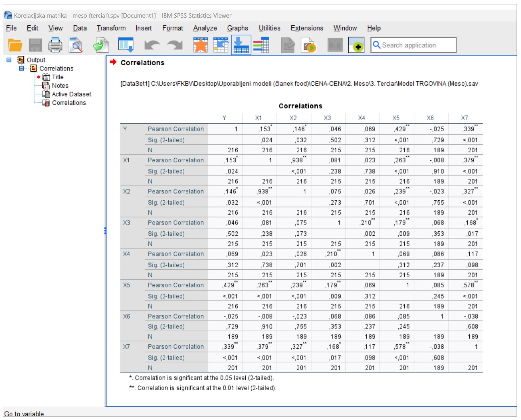The width and height of the screenshot is (521, 420).
Task: Click the Print toolbar icon
Action: 55,45
